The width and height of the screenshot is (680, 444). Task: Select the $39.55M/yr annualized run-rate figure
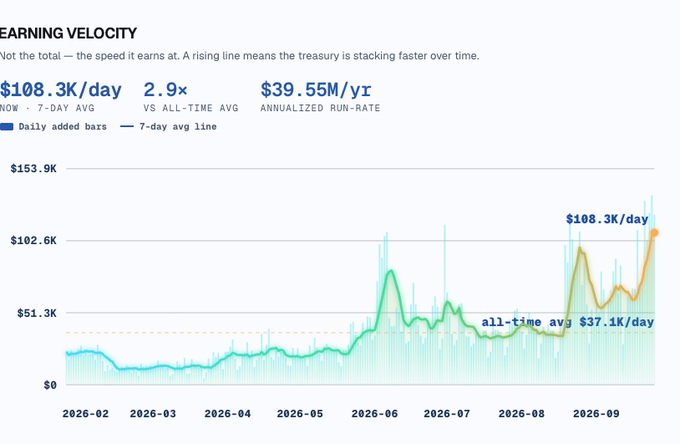(x=316, y=90)
